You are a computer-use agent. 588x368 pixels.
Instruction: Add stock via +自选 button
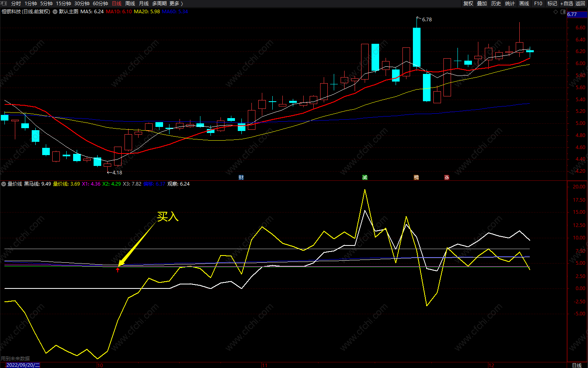[x=567, y=3]
